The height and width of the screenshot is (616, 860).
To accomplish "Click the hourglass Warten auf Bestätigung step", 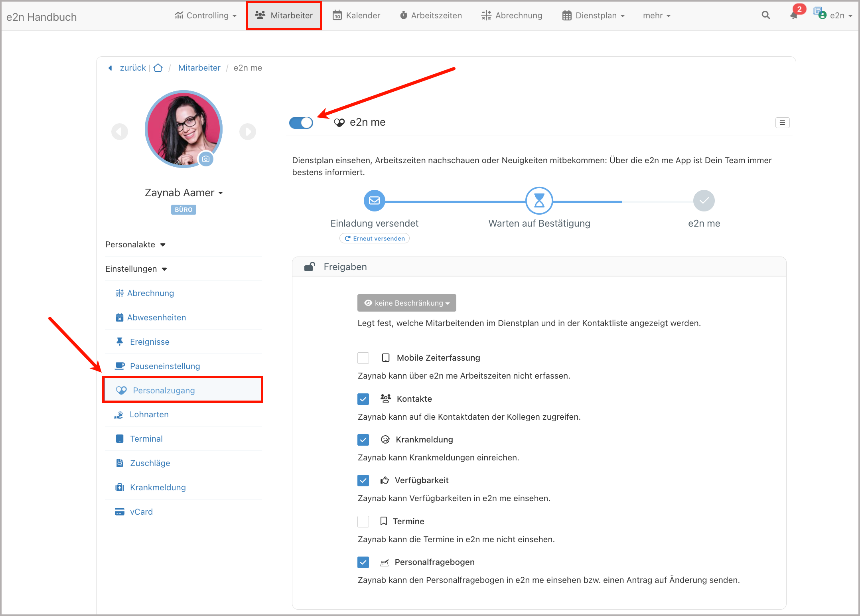I will point(539,201).
